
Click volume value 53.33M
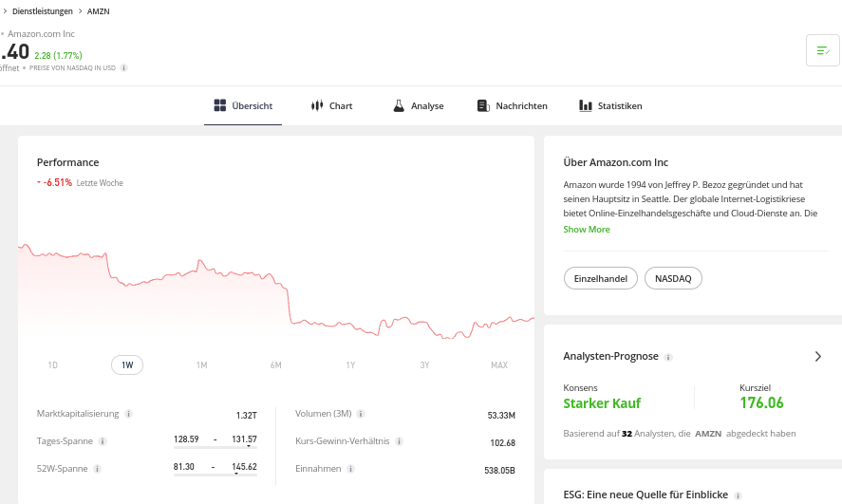coord(501,416)
